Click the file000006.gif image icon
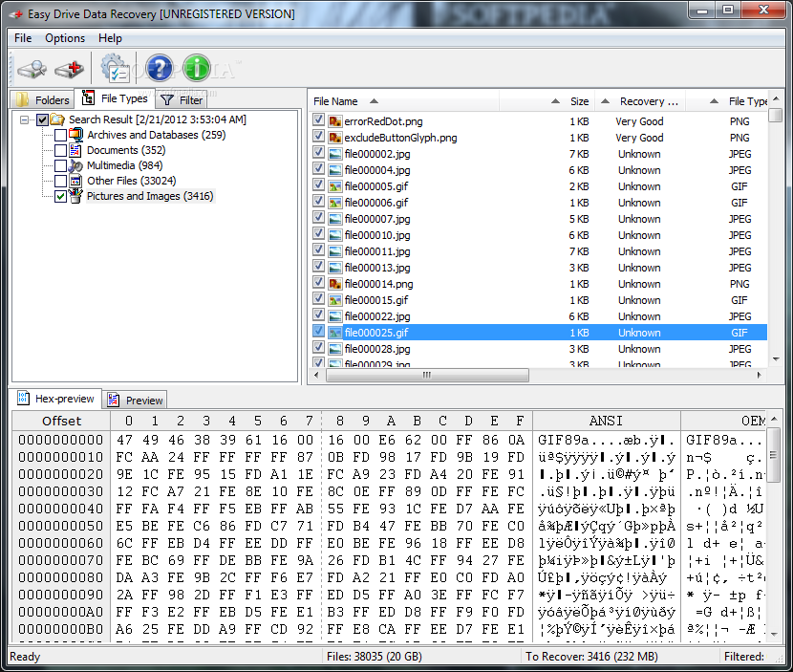Screen dimensions: 793x672 pos(334,203)
